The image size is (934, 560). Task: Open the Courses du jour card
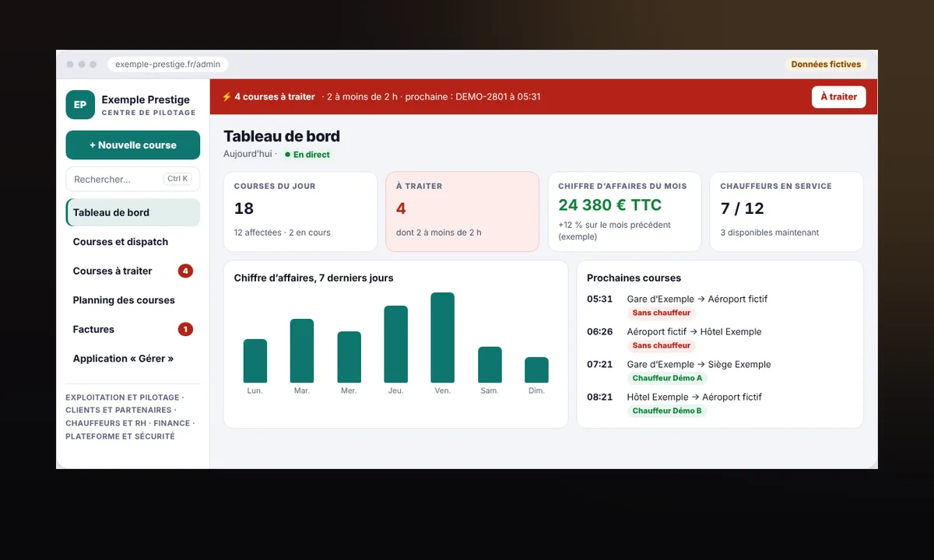point(300,212)
